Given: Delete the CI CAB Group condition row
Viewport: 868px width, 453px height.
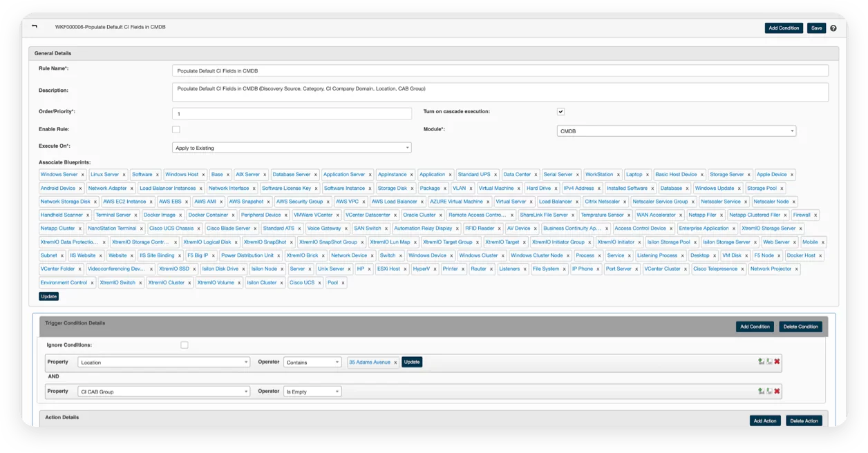Looking at the screenshot, I should pos(777,391).
